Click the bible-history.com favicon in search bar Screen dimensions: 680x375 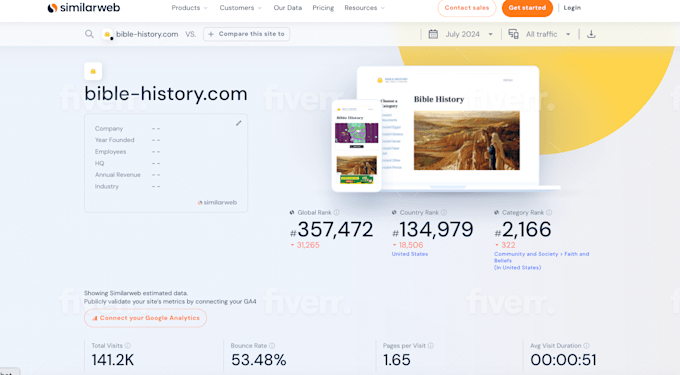(107, 34)
